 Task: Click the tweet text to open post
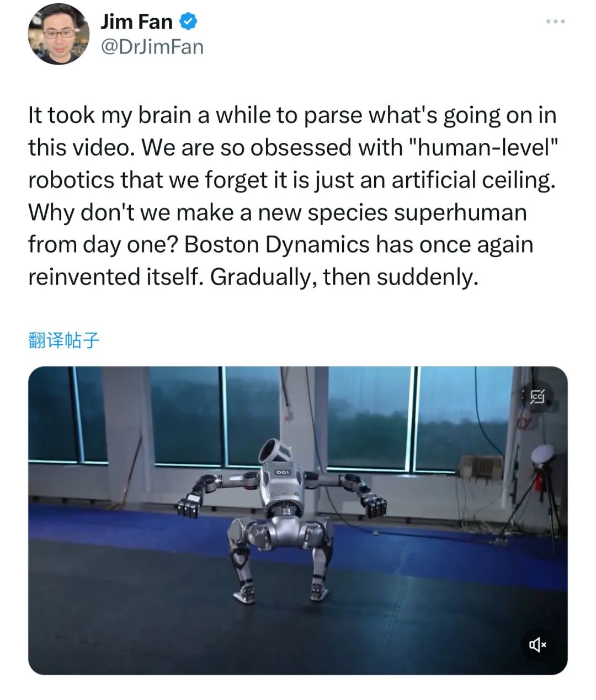(292, 196)
